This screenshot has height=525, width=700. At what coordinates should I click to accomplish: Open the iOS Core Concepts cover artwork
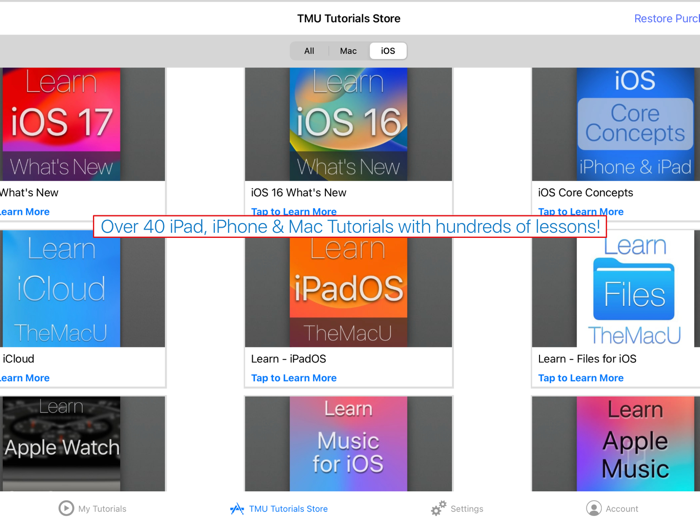636,124
